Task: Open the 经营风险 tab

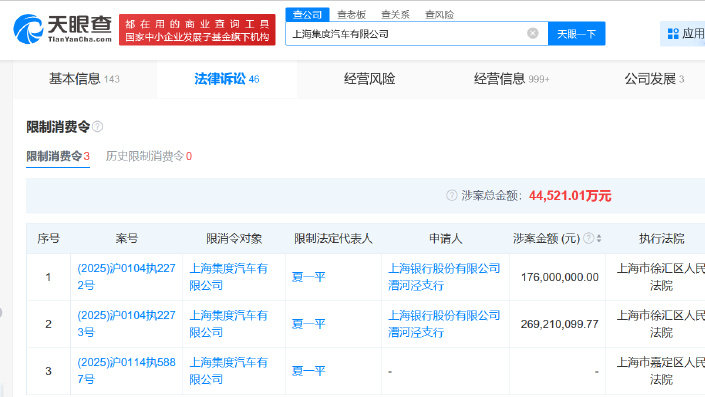Action: [369, 79]
